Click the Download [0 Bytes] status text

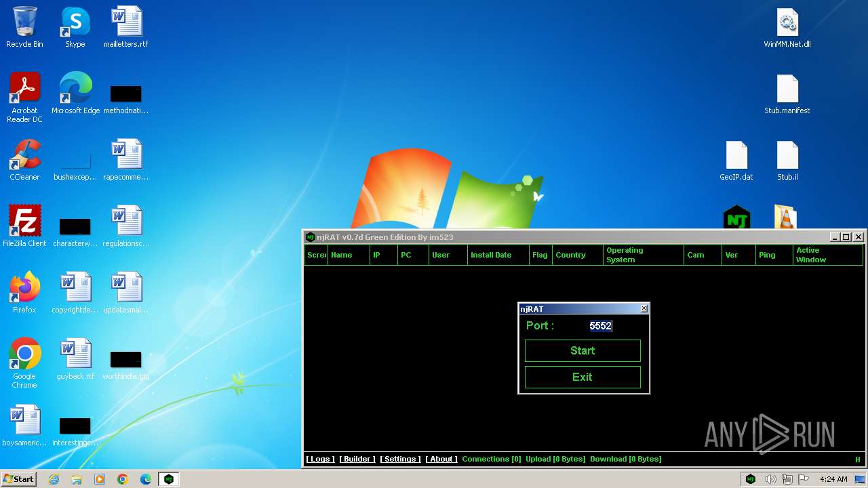pos(626,459)
